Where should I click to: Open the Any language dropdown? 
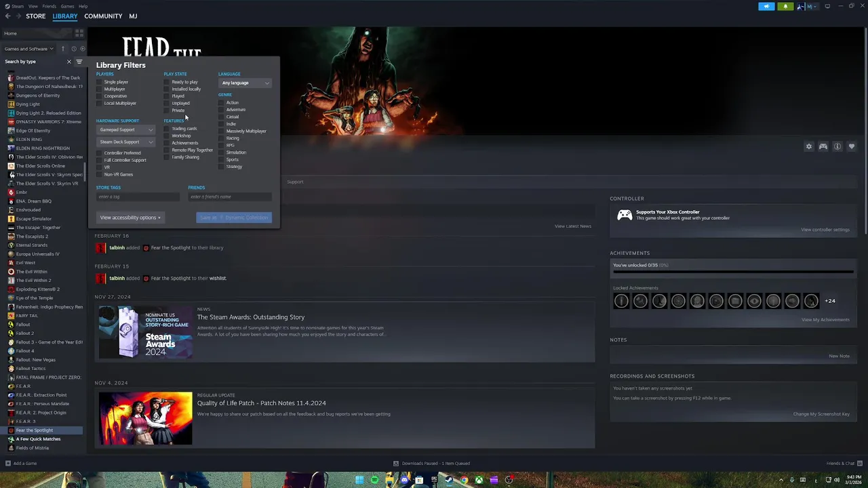pyautogui.click(x=245, y=83)
